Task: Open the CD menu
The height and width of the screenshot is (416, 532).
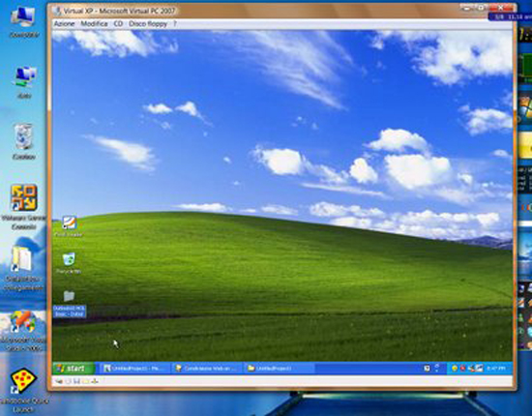Action: point(118,24)
